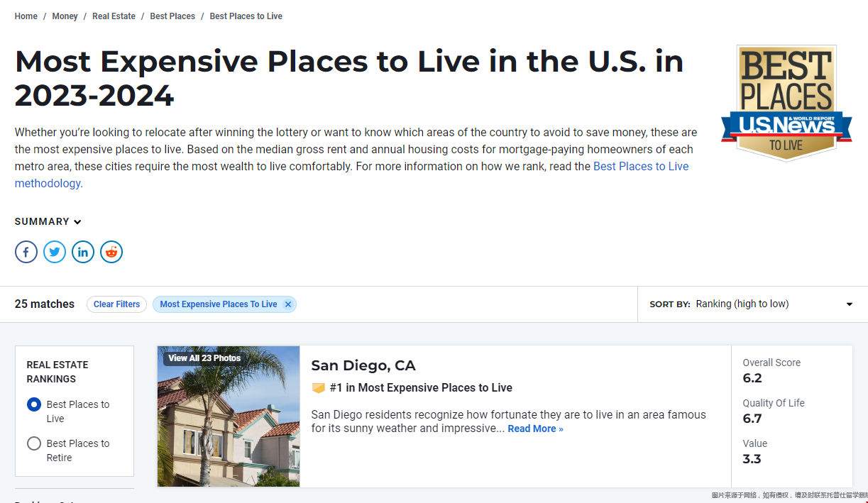Open the Money breadcrumb

pos(65,16)
